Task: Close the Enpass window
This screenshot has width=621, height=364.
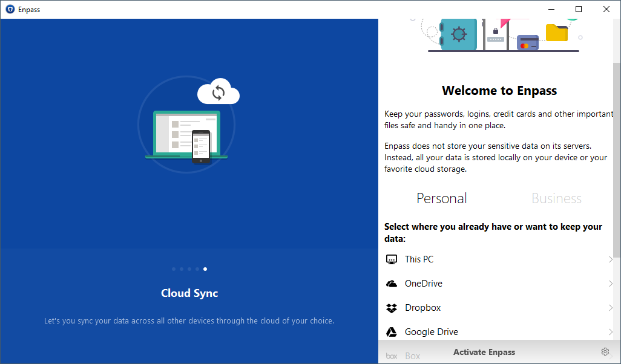Action: [x=606, y=9]
